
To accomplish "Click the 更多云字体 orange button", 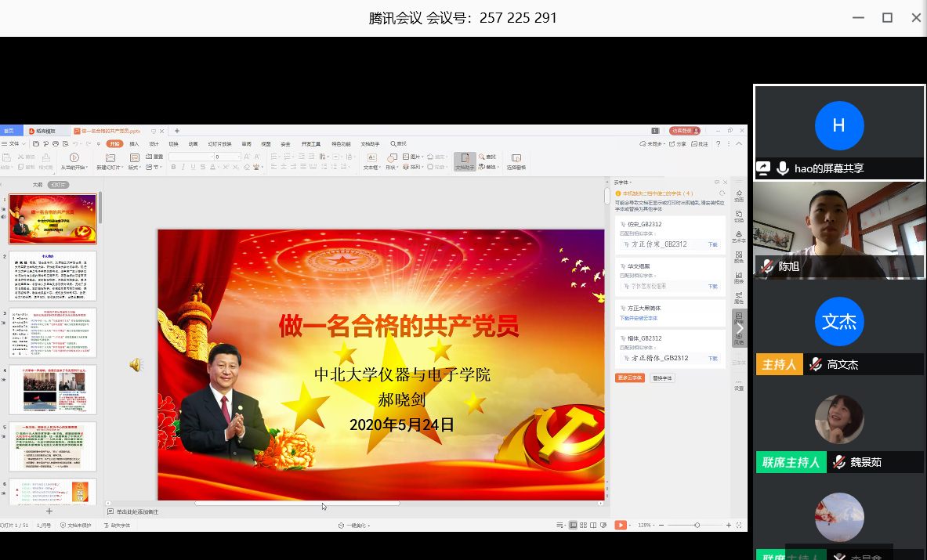I will 630,378.
